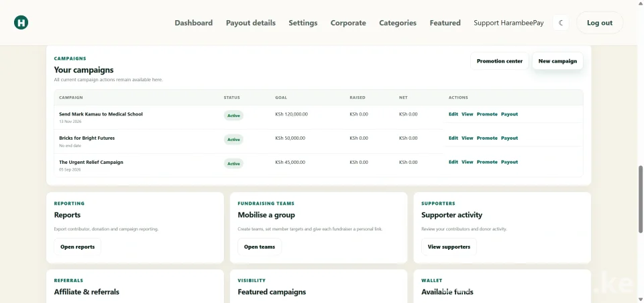
Task: Click goal value KSh 45,000.00
Action: point(290,162)
